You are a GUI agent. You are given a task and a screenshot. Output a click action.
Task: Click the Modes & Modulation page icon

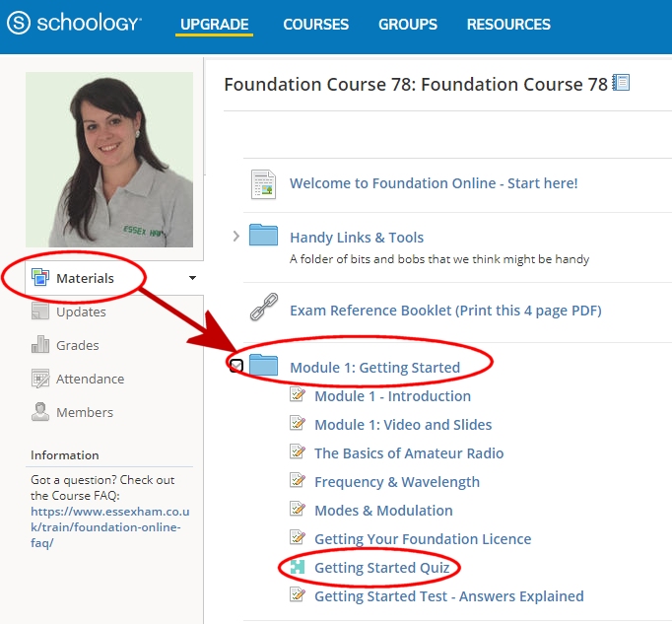tap(298, 509)
